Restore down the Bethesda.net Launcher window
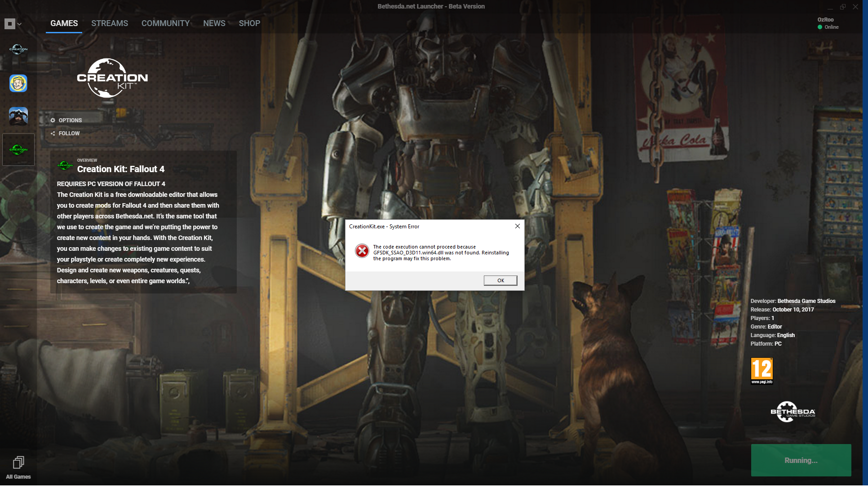Image resolution: width=868 pixels, height=489 pixels. [843, 7]
